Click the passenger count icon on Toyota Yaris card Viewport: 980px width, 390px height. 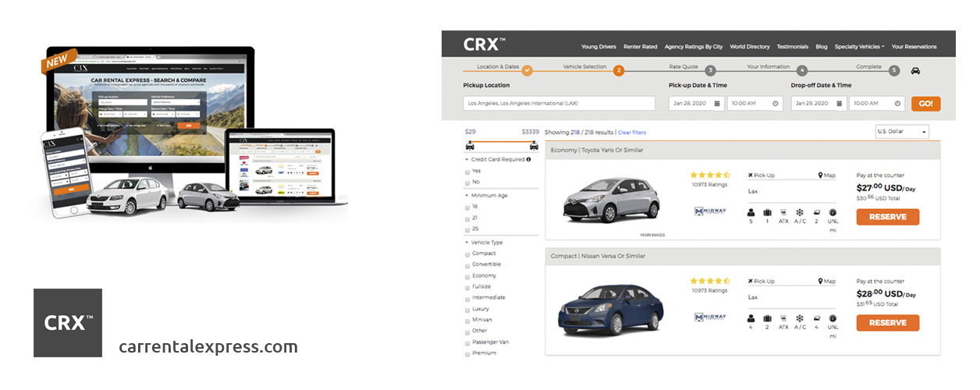pos(751,212)
